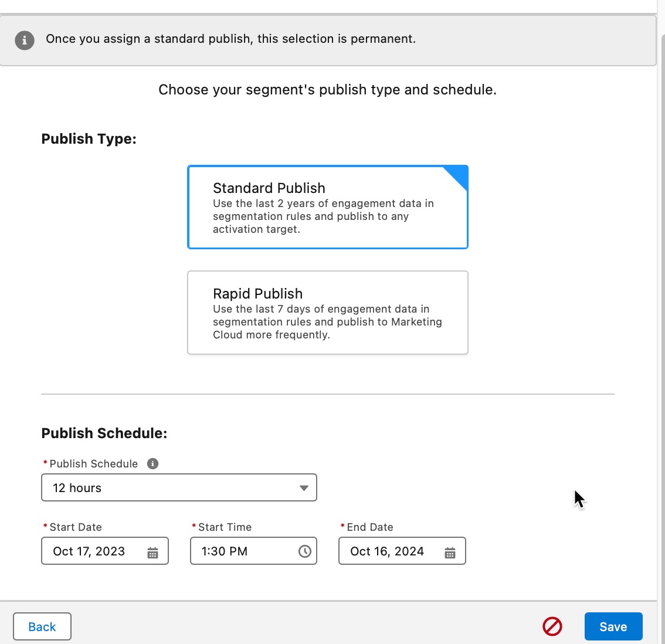Click the clock icon in Start Time field
Image resolution: width=665 pixels, height=644 pixels.
coord(304,551)
